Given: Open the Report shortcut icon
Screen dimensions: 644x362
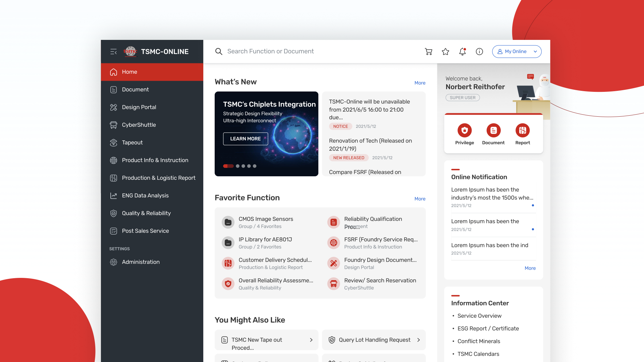Looking at the screenshot, I should [x=523, y=130].
